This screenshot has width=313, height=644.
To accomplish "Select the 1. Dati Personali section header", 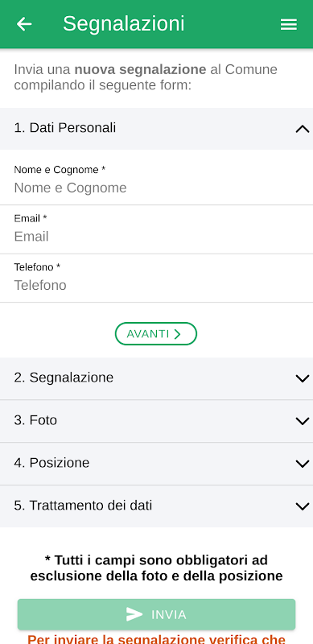I will click(x=156, y=129).
